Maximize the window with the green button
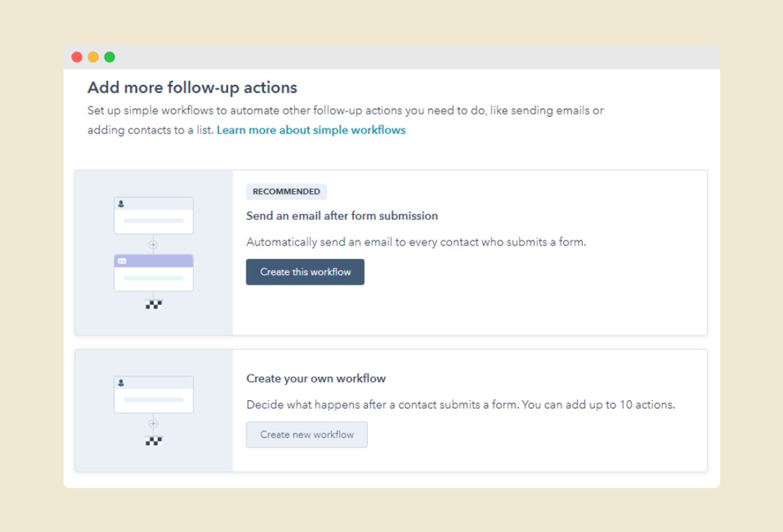 click(110, 57)
